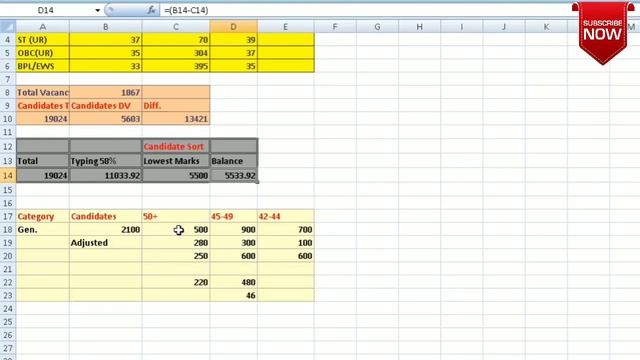Click the Candidate Sort cell
640x360 pixels.
click(x=176, y=147)
